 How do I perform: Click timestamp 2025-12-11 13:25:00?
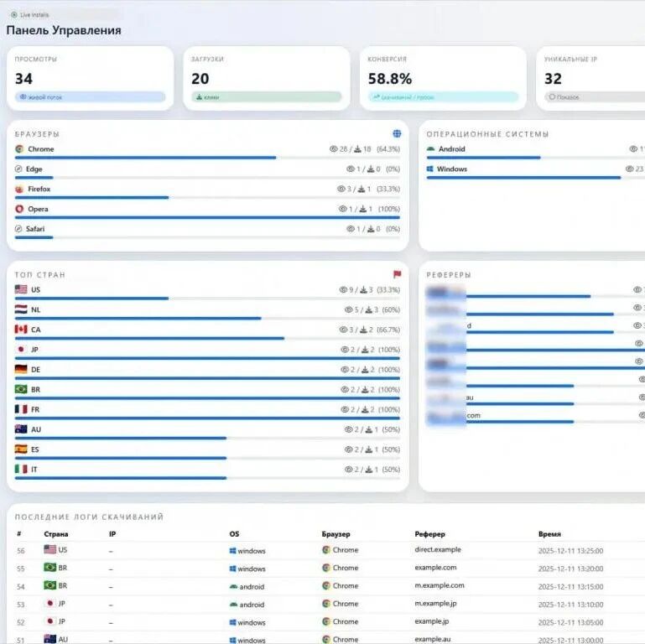tap(570, 551)
